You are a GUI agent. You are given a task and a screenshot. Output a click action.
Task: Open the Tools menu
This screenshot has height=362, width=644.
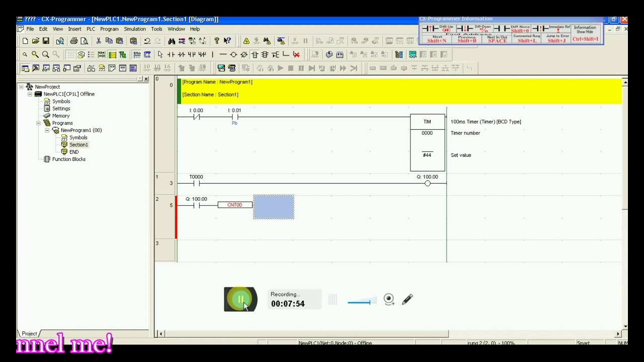(156, 29)
